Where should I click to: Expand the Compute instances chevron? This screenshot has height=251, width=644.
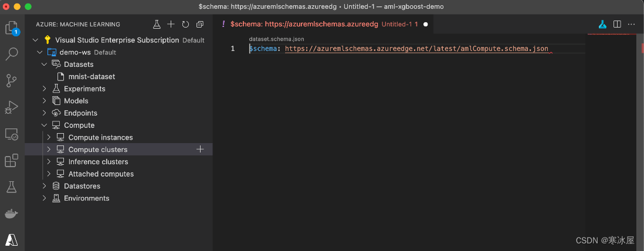click(x=49, y=137)
